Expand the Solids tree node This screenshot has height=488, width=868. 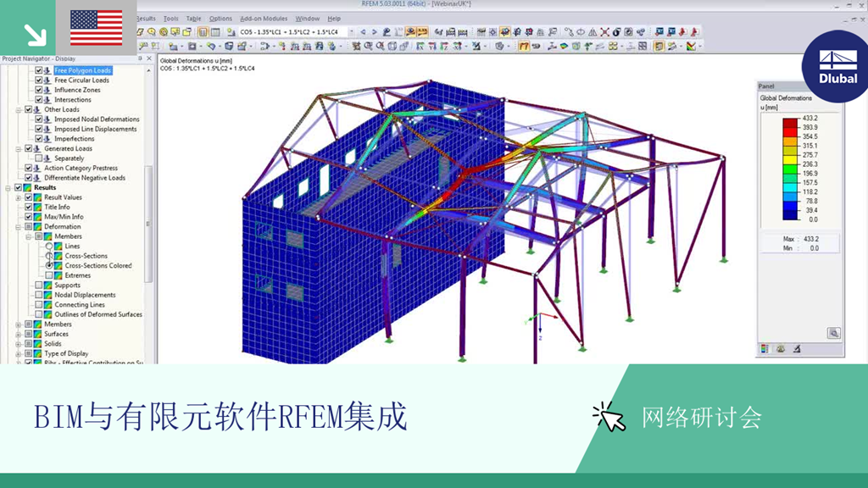pyautogui.click(x=19, y=344)
